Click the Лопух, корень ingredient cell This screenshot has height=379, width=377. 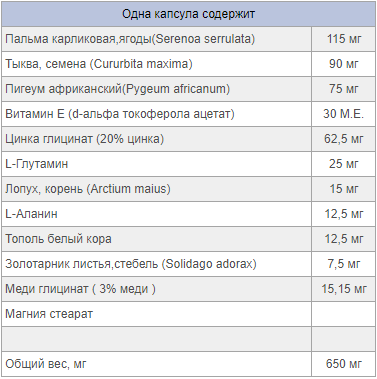157,189
